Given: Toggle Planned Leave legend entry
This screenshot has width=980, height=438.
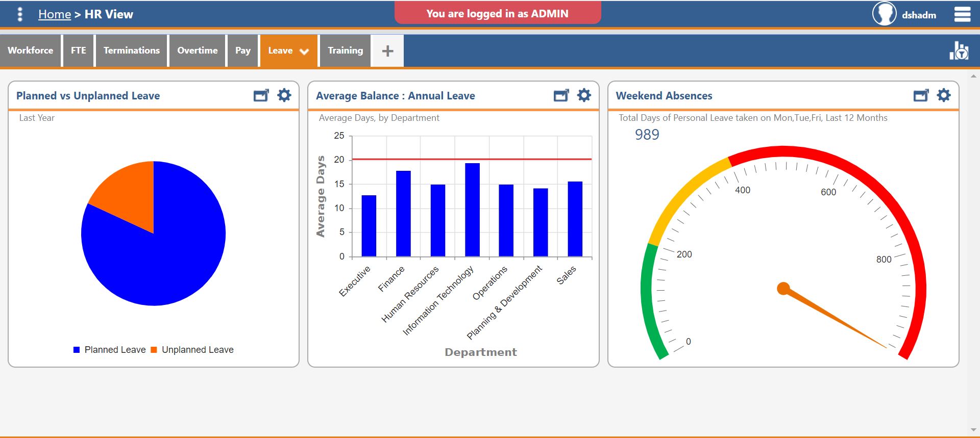Looking at the screenshot, I should pyautogui.click(x=110, y=350).
